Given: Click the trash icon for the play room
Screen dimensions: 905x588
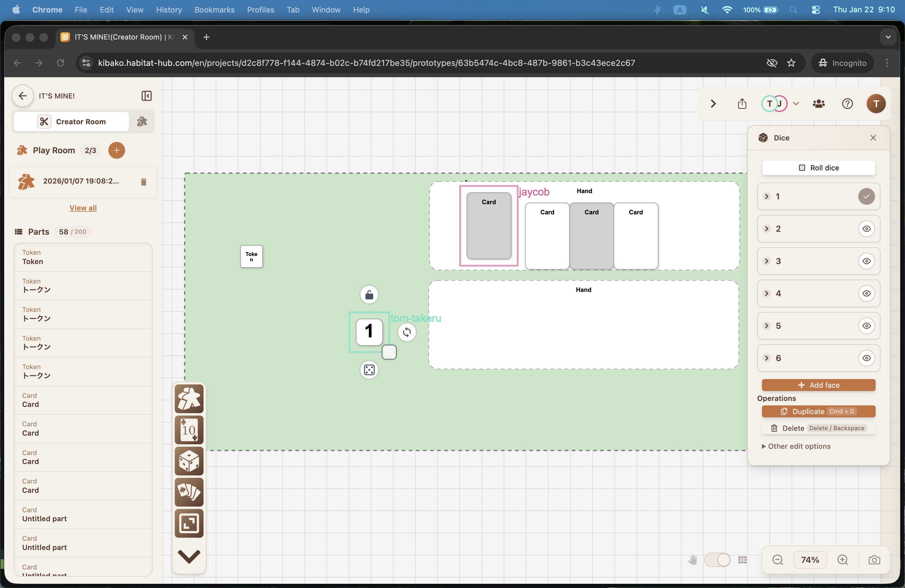Looking at the screenshot, I should [x=143, y=182].
